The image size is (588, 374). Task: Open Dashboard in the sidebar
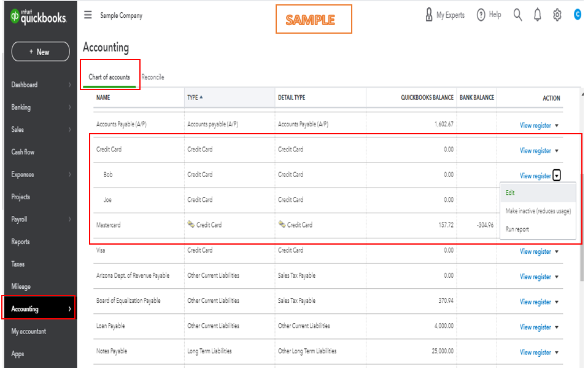pyautogui.click(x=25, y=85)
